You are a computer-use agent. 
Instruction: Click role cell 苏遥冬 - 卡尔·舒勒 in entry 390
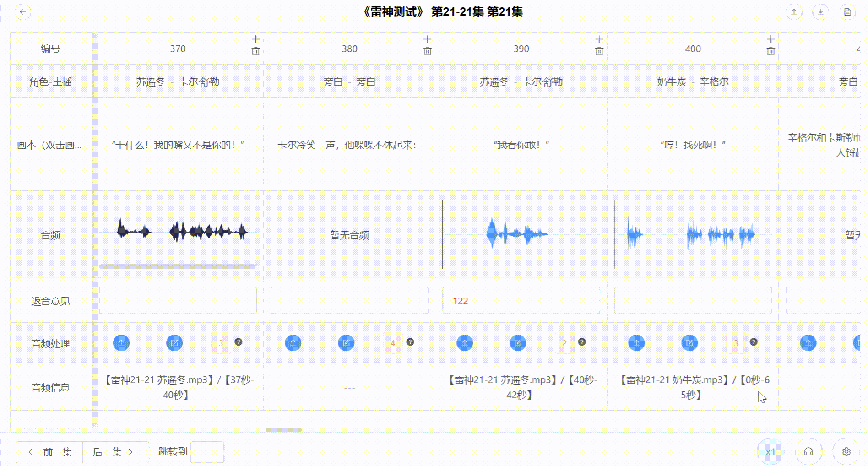point(521,82)
